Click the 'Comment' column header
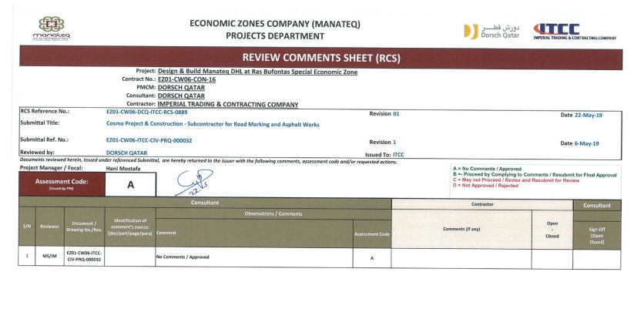The width and height of the screenshot is (644, 319). click(x=254, y=233)
